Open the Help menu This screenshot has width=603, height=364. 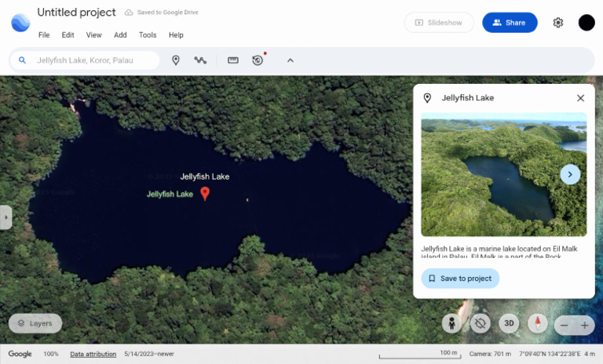pyautogui.click(x=176, y=35)
